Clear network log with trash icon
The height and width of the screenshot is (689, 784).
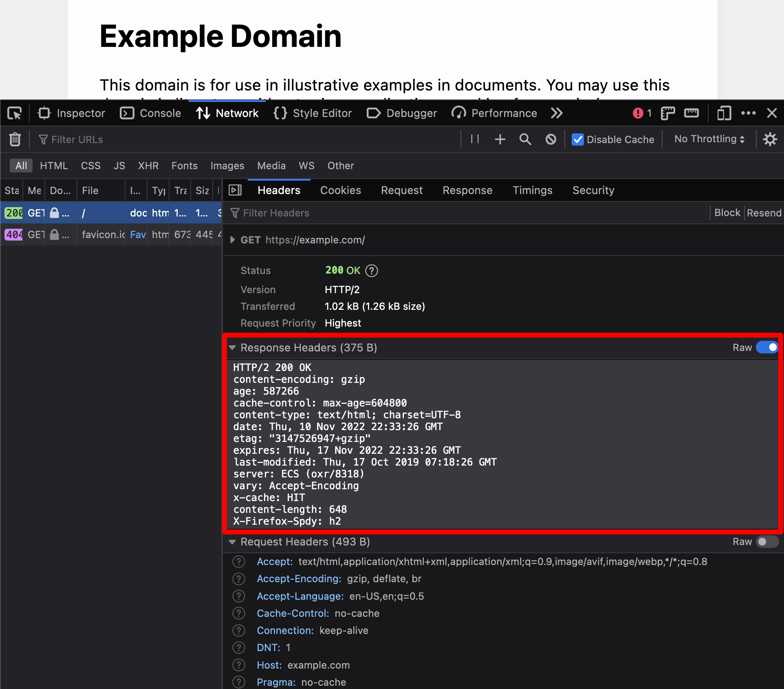pos(15,139)
